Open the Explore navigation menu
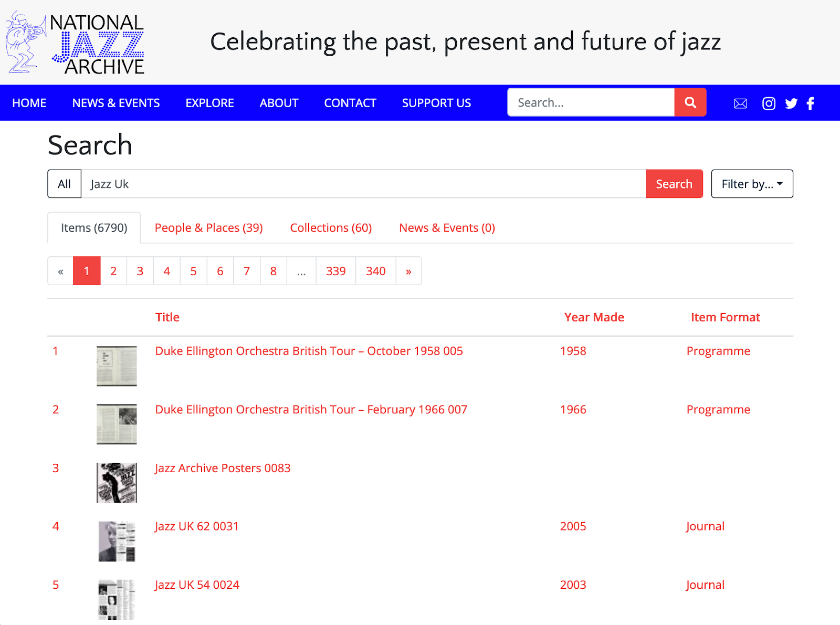 [209, 103]
